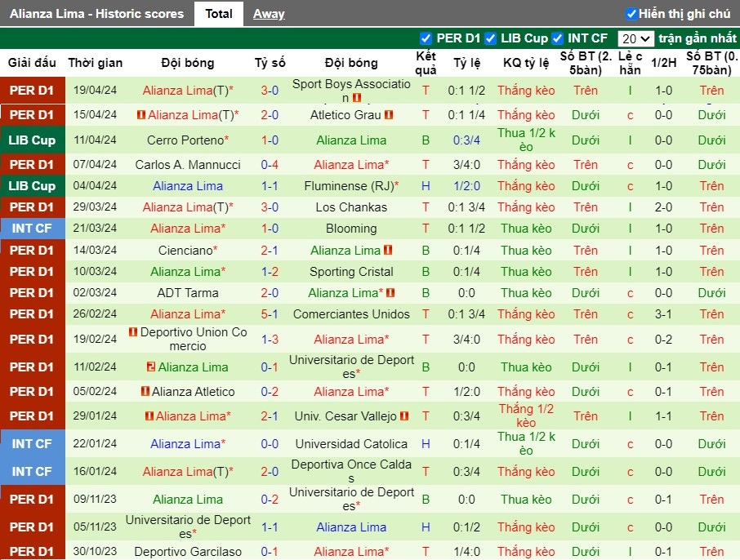Viewport: 740px width, 560px height.
Task: Click the 3-0 score against Sport Boys
Action: click(x=270, y=90)
